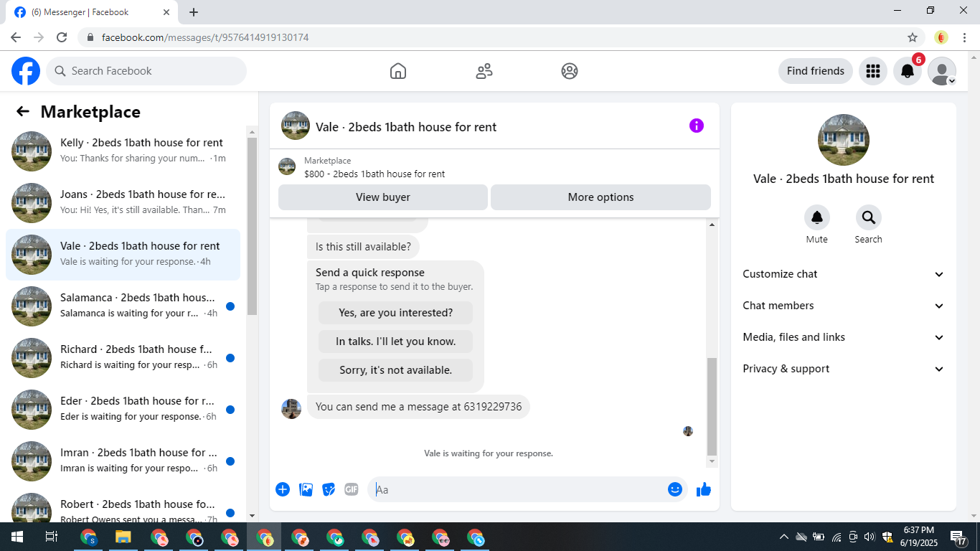The image size is (980, 551).
Task: Open the taskbar volume icon
Action: pyautogui.click(x=870, y=537)
